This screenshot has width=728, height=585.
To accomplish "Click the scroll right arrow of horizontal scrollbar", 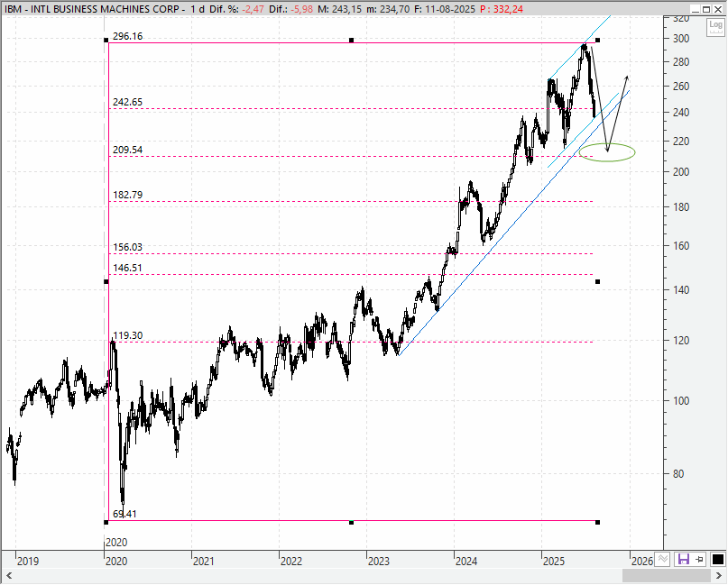I will pos(719,576).
